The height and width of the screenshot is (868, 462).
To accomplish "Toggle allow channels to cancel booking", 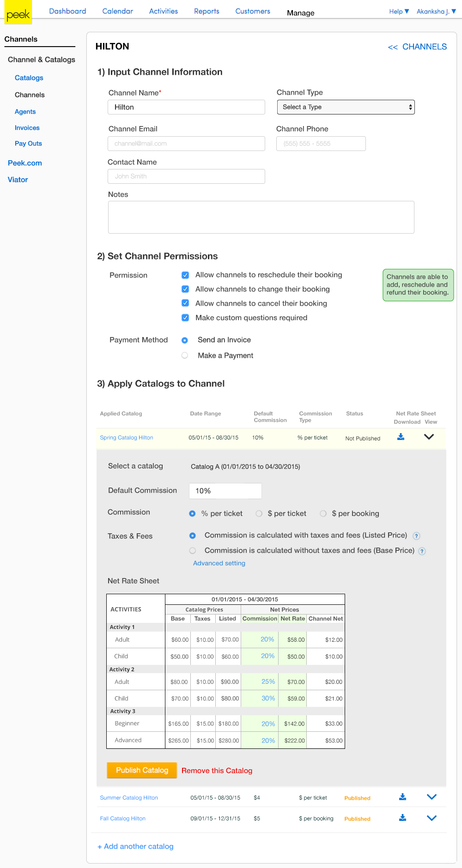I will point(185,303).
